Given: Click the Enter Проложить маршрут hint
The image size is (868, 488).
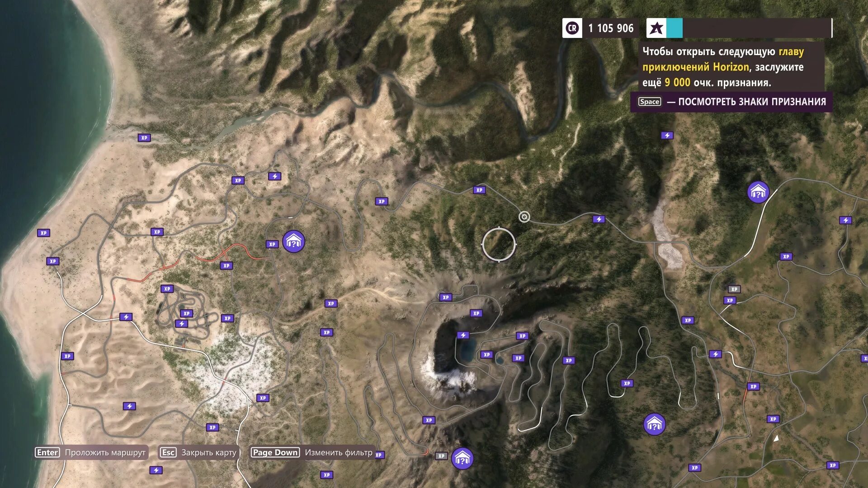Looking at the screenshot, I should click(x=91, y=452).
